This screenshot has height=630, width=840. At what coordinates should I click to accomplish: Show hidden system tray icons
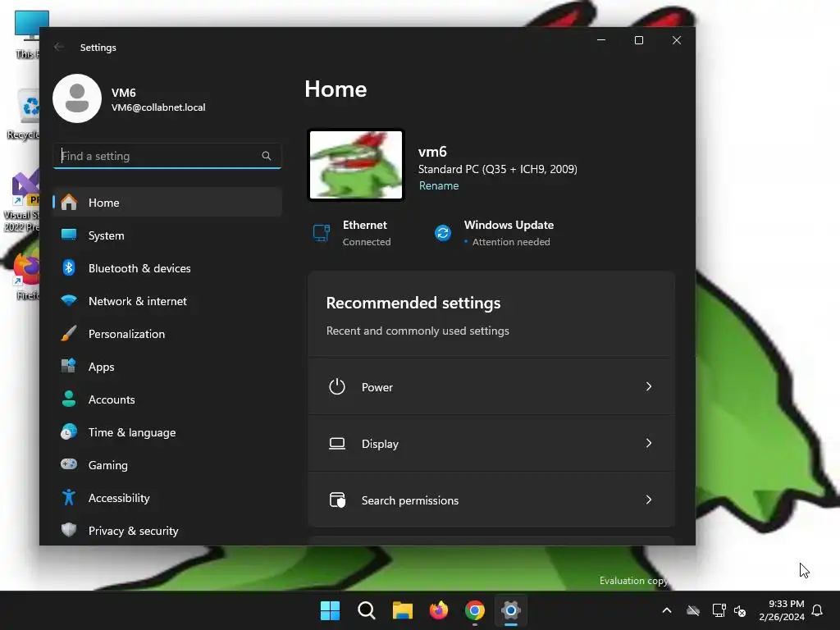(x=667, y=610)
